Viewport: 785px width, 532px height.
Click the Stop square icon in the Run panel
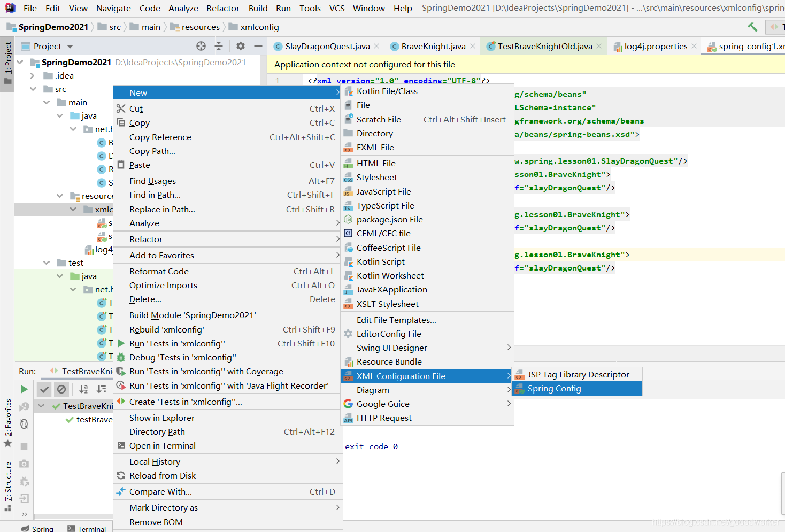tap(24, 446)
